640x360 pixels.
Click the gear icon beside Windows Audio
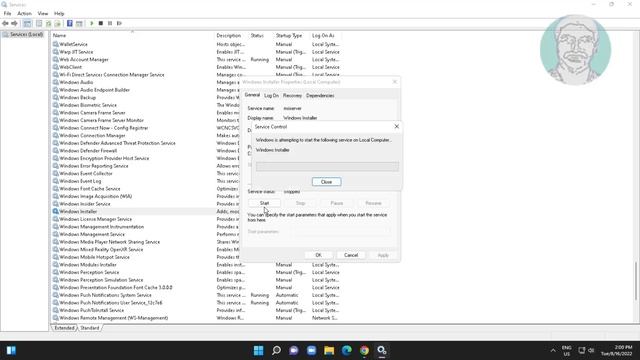(x=56, y=82)
